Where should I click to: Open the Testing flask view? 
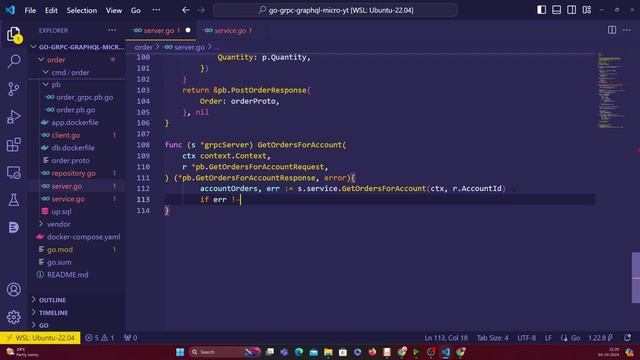[x=13, y=200]
